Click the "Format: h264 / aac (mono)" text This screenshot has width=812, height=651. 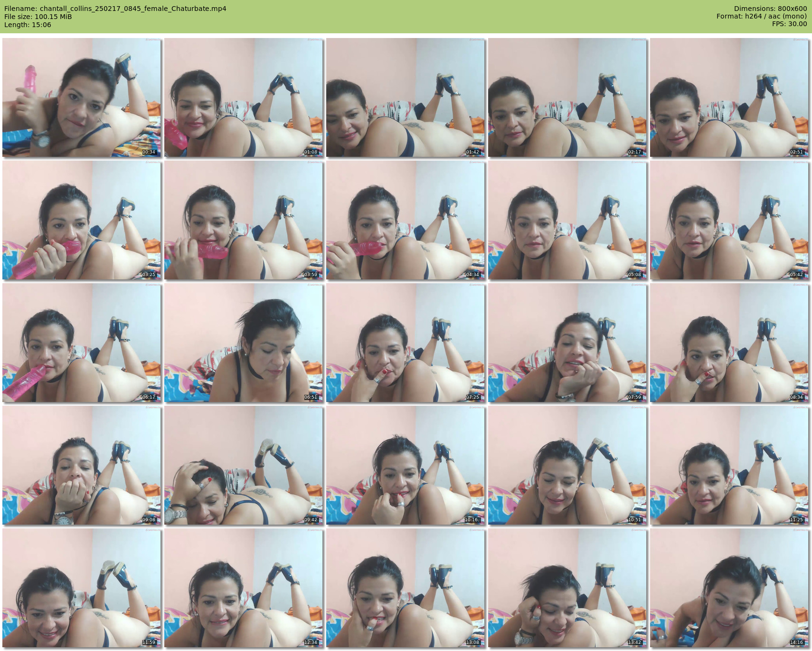click(x=762, y=17)
